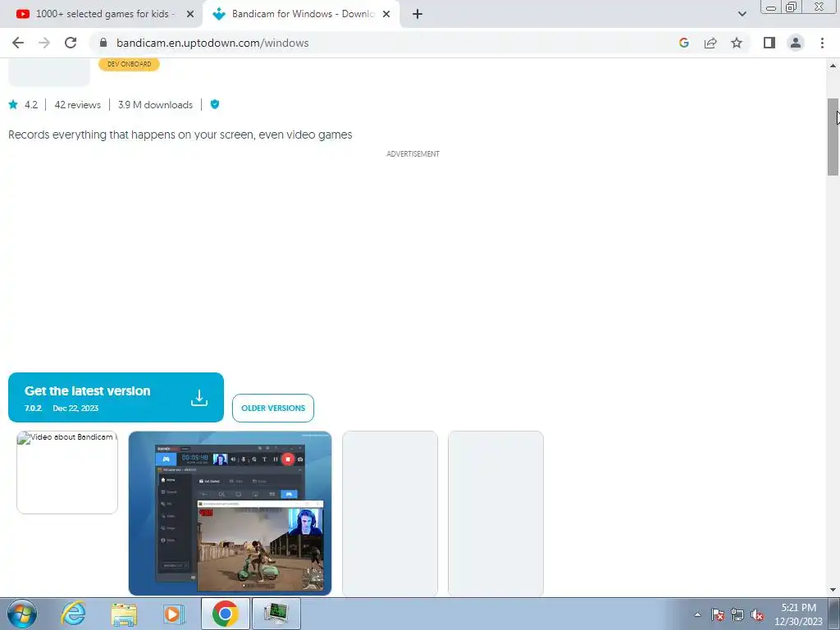Viewport: 840px width, 630px height.
Task: Open the clock showing 5:21 PM
Action: [x=798, y=614]
